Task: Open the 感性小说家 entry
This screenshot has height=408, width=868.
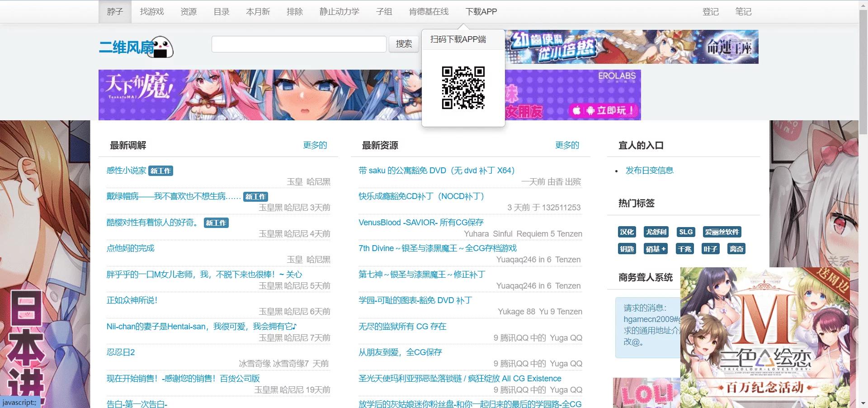Action: pos(127,171)
